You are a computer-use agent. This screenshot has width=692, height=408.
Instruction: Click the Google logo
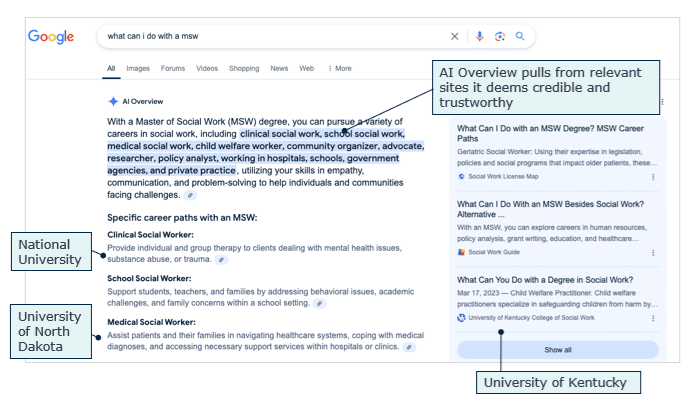[x=51, y=37]
